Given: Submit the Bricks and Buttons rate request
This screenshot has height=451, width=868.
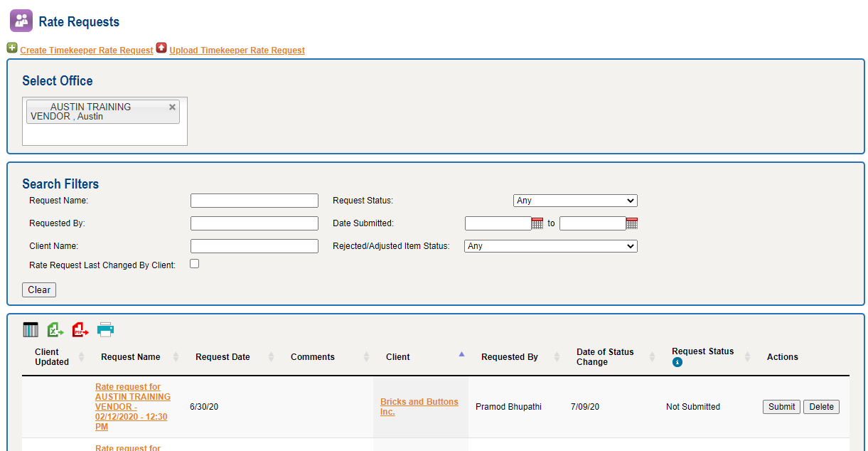Looking at the screenshot, I should [781, 407].
